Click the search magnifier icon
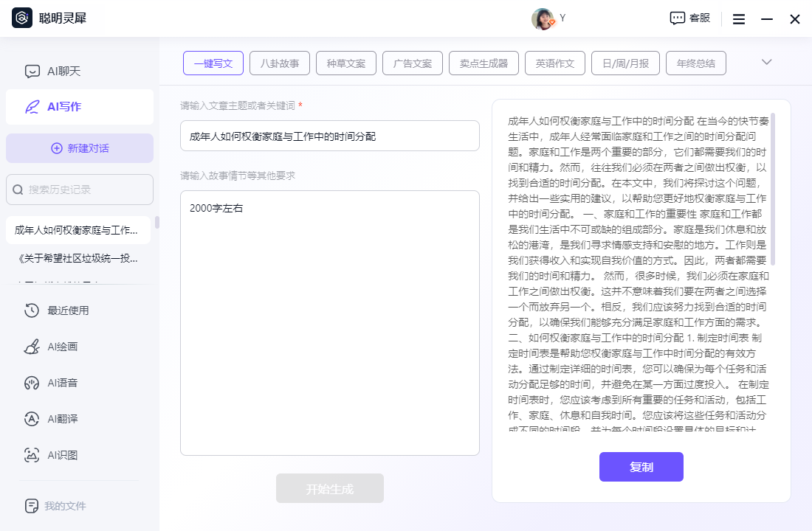812x531 pixels. click(x=18, y=190)
